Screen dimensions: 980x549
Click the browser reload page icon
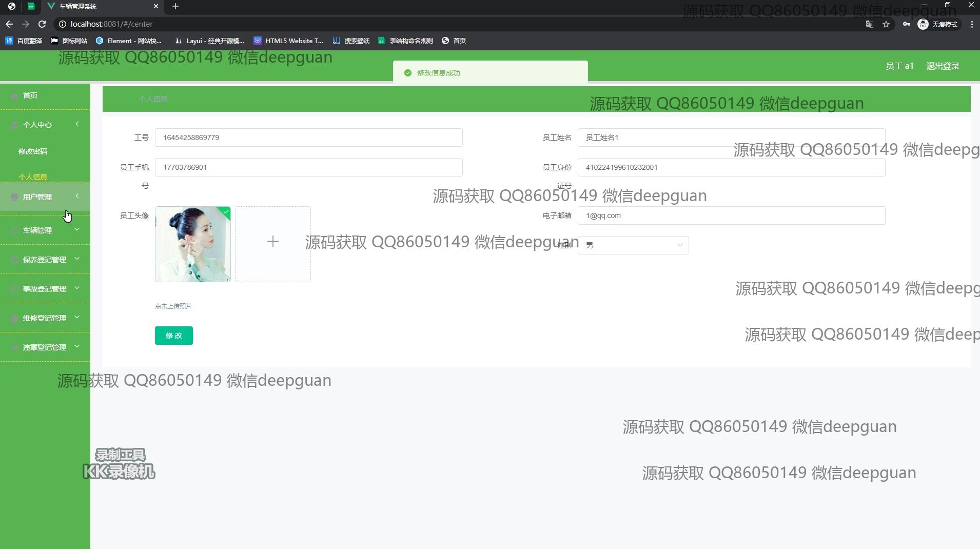[42, 24]
